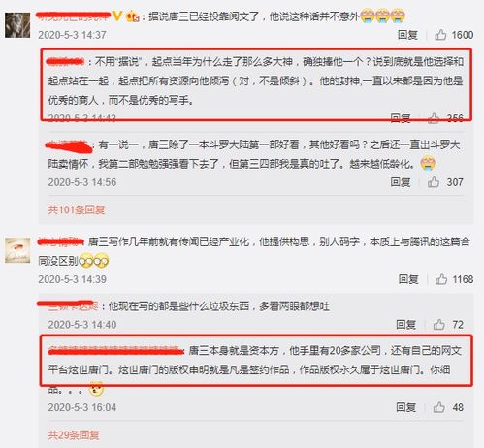Like the reply with 48 likes

438,407
